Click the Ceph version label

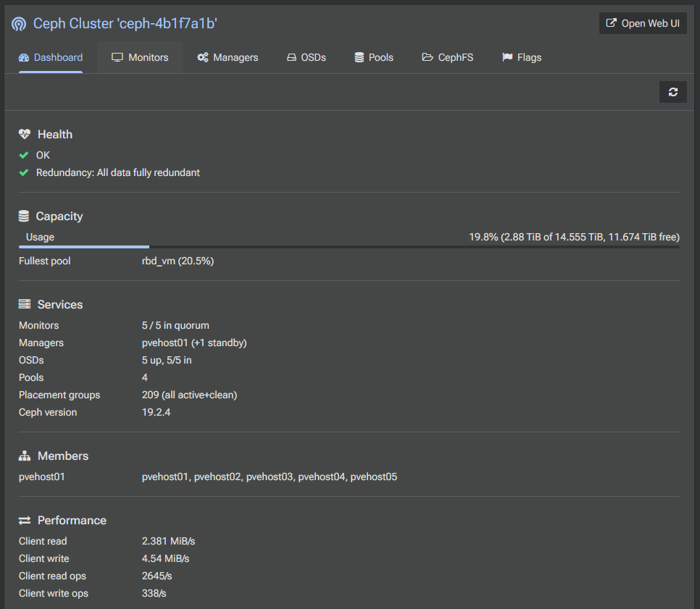click(48, 412)
